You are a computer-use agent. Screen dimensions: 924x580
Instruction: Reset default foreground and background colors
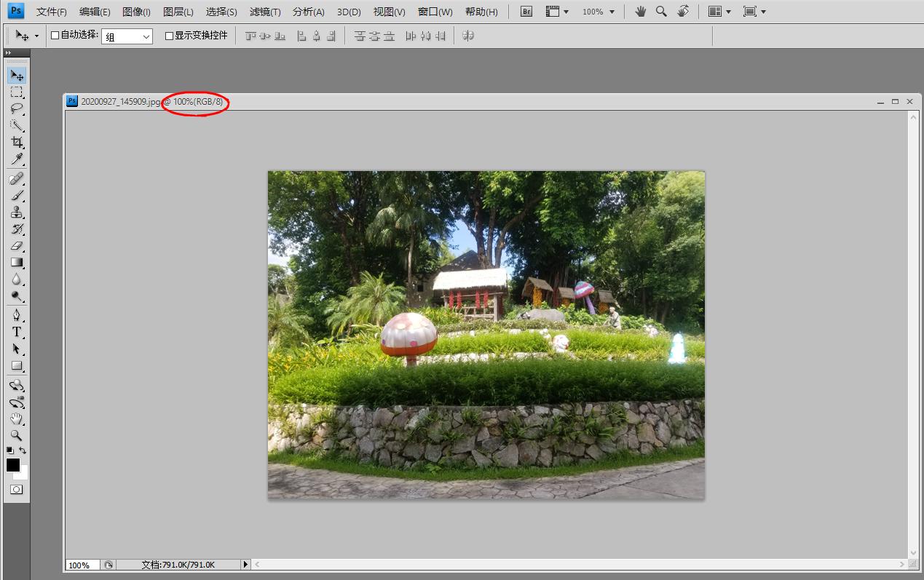point(10,451)
